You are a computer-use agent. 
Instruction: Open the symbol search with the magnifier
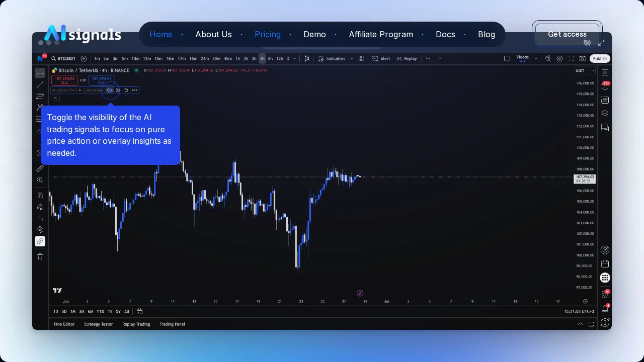(53, 59)
